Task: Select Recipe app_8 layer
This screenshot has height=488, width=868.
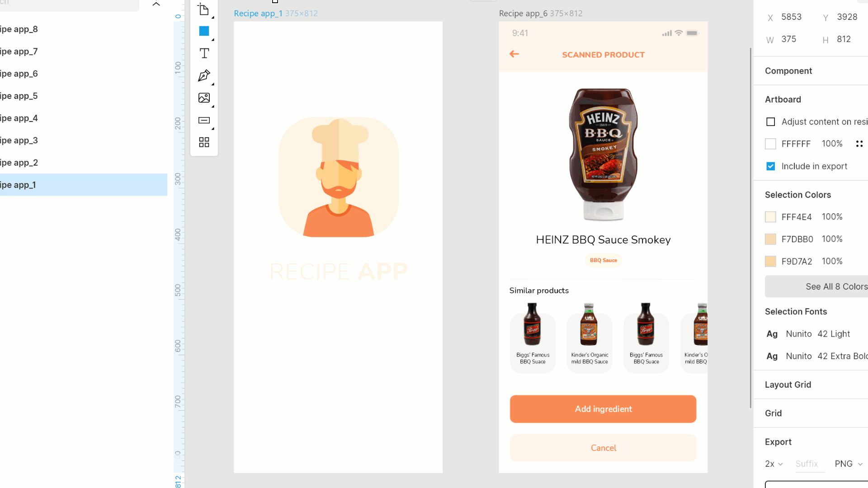Action: (x=84, y=29)
